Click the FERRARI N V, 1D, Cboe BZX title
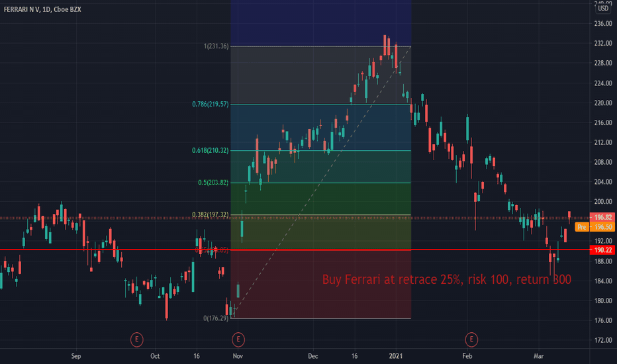This screenshot has width=617, height=364. pyautogui.click(x=42, y=9)
